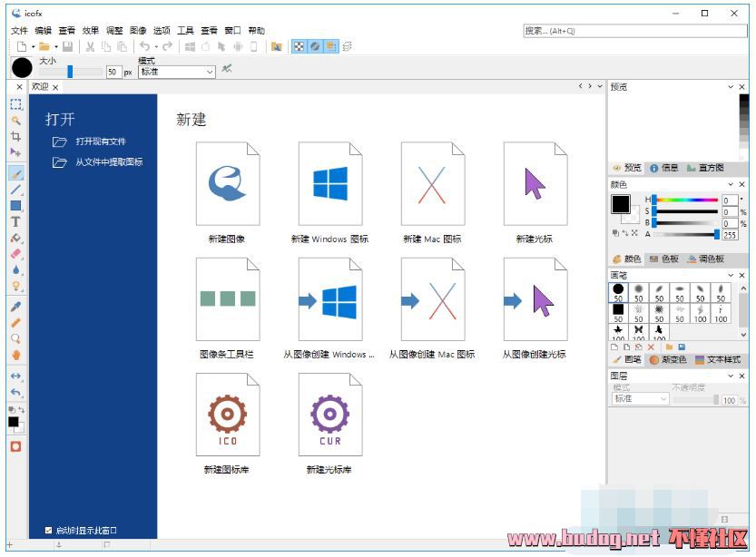Select the orange retouch pen tool
The height and width of the screenshot is (557, 756).
click(x=16, y=323)
